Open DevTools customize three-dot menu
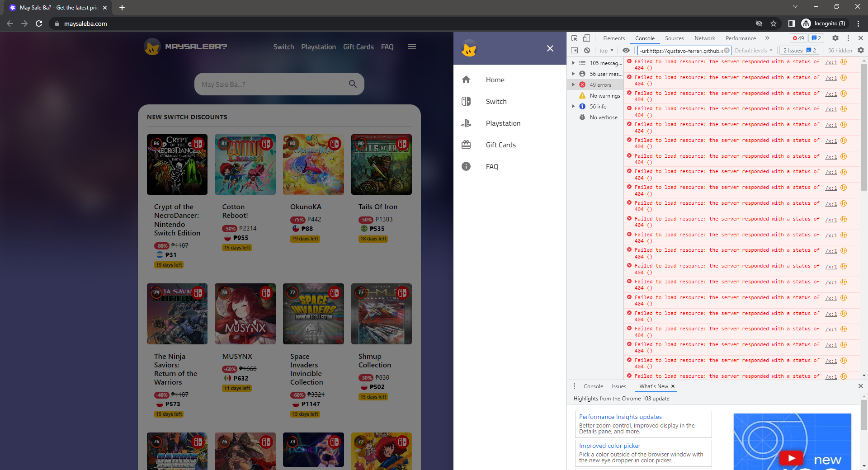Image resolution: width=868 pixels, height=470 pixels. point(848,38)
